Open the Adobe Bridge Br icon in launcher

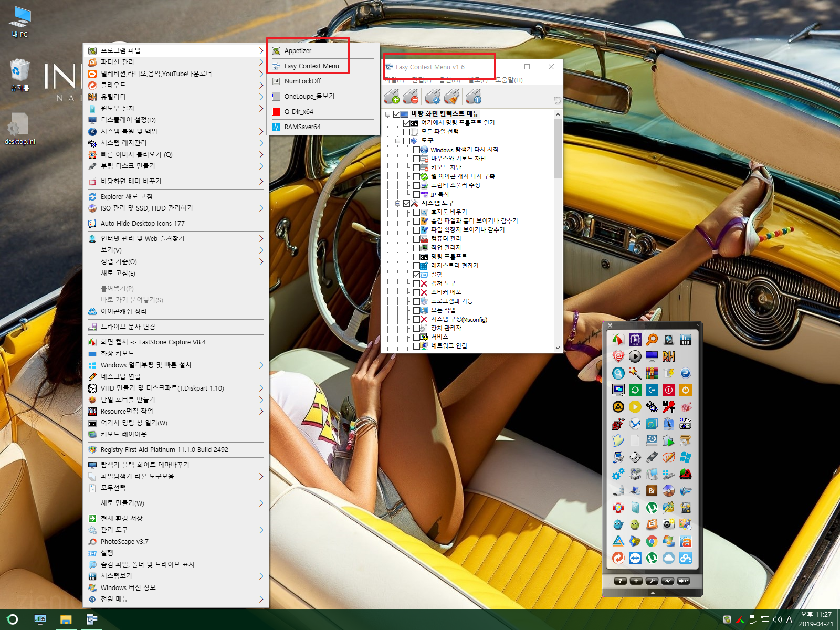tap(652, 491)
